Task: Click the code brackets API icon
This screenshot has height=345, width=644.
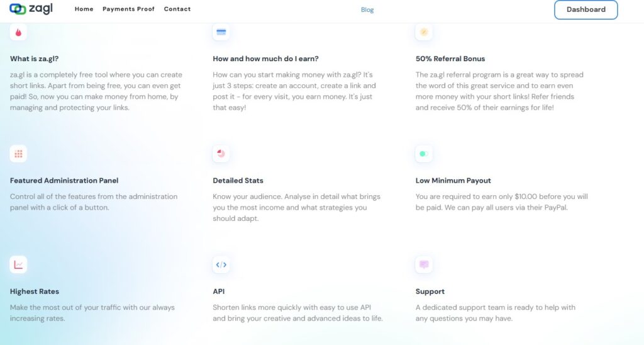Action: coord(221,264)
